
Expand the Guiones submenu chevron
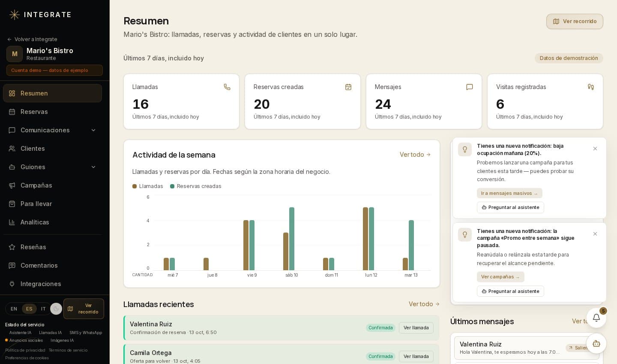pyautogui.click(x=93, y=167)
